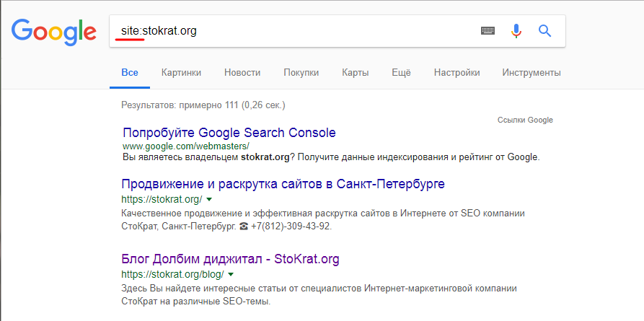Expand arrow next to https://stokrat.org/ URL
Image resolution: width=644 pixels, height=321 pixels.
tap(209, 199)
